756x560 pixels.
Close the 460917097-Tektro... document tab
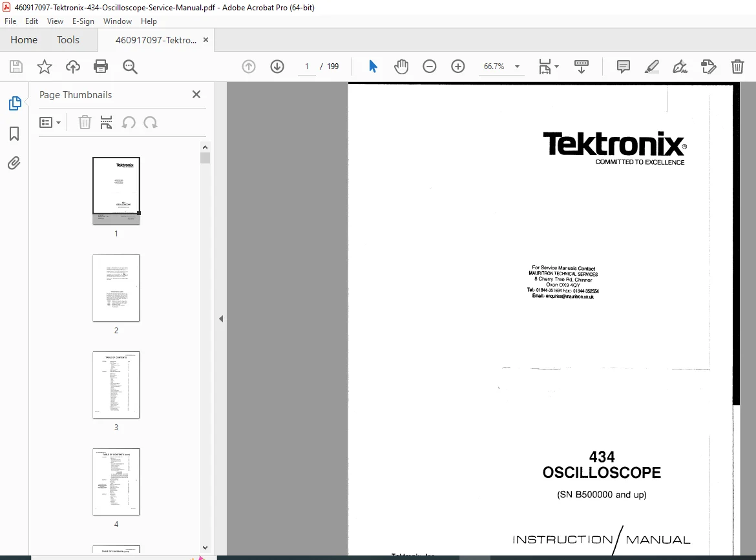206,40
